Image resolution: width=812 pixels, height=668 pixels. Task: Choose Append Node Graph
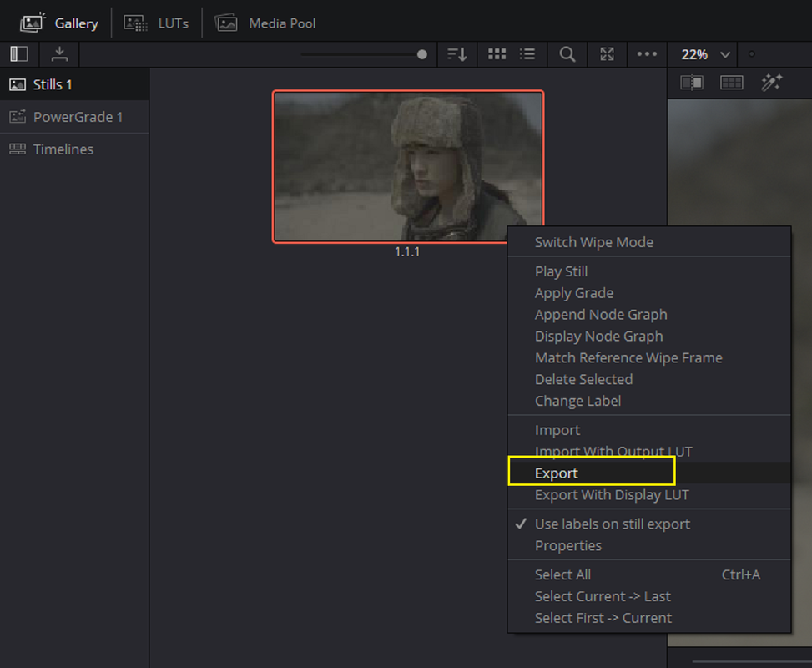pyautogui.click(x=649, y=315)
